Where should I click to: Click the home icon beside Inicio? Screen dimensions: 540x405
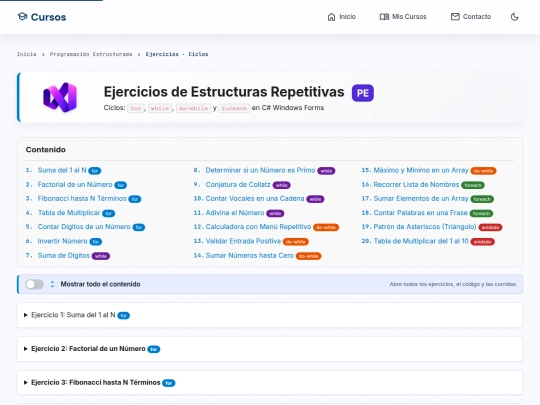click(331, 17)
